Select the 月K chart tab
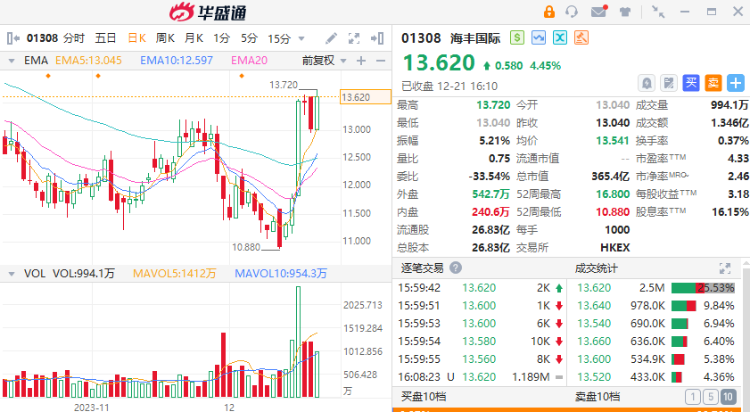The width and height of the screenshot is (750, 412). [x=194, y=38]
